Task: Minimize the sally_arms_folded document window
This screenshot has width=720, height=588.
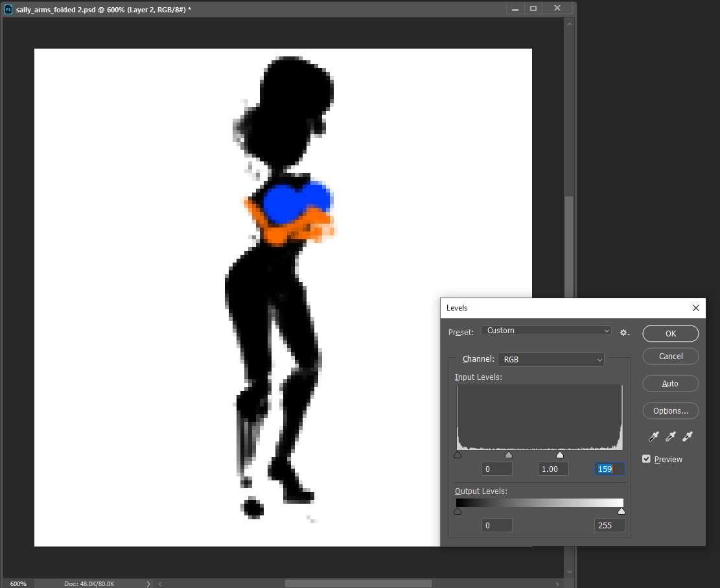Action: point(515,8)
